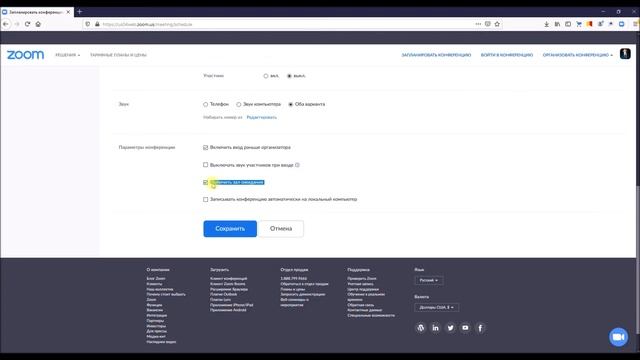The image size is (640, 360).
Task: Select participant video 'выкл.' radio button
Action: (289, 76)
